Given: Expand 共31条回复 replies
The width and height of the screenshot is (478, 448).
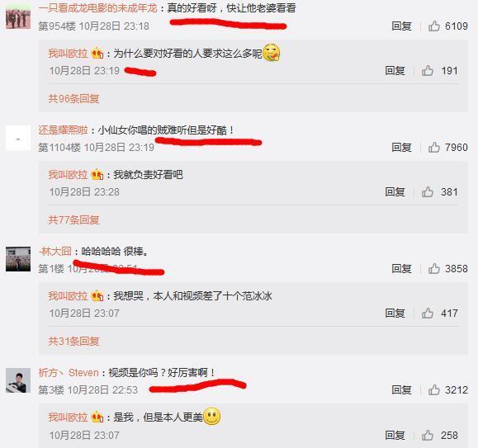Looking at the screenshot, I should coord(73,341).
